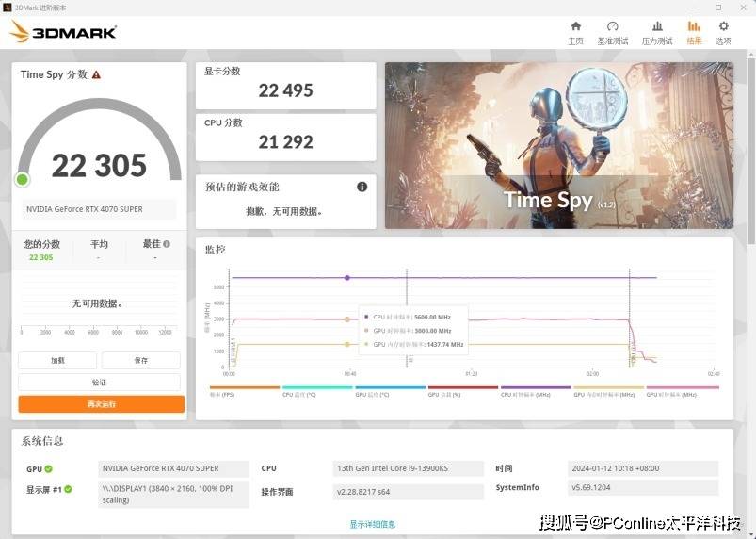Toggle the GPU 内存时钟频率 (MHz) legend
The image size is (756, 539).
pyautogui.click(x=608, y=391)
